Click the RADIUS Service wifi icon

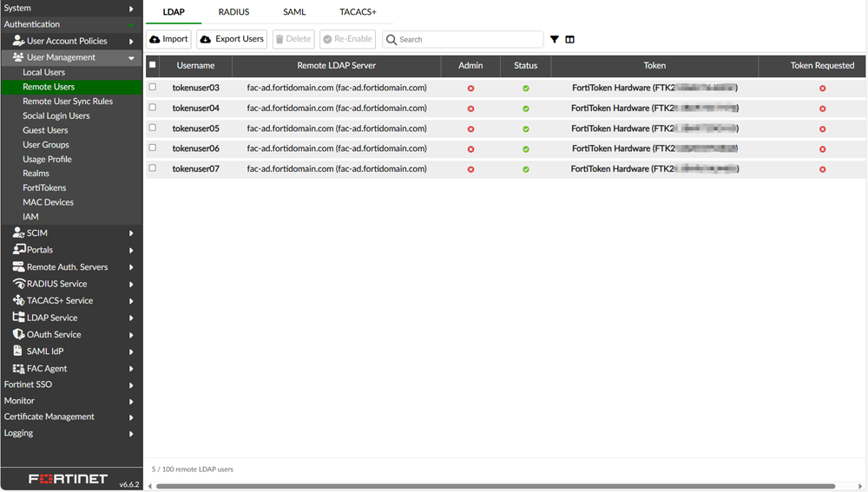(x=18, y=284)
